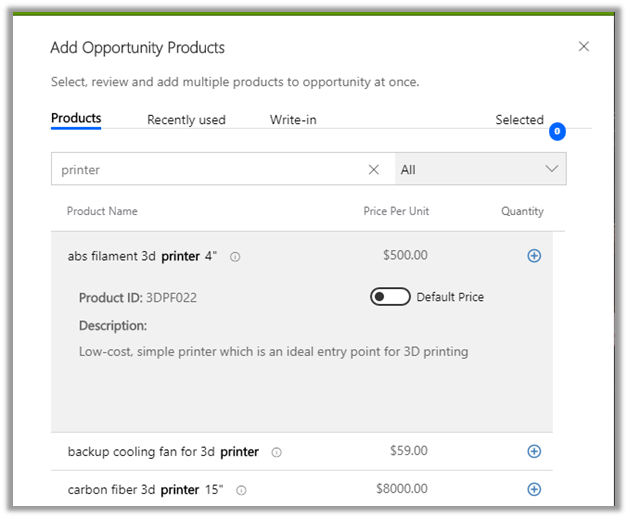Sort by Price Per Unit column header
This screenshot has height=518, width=628.
pyautogui.click(x=396, y=211)
